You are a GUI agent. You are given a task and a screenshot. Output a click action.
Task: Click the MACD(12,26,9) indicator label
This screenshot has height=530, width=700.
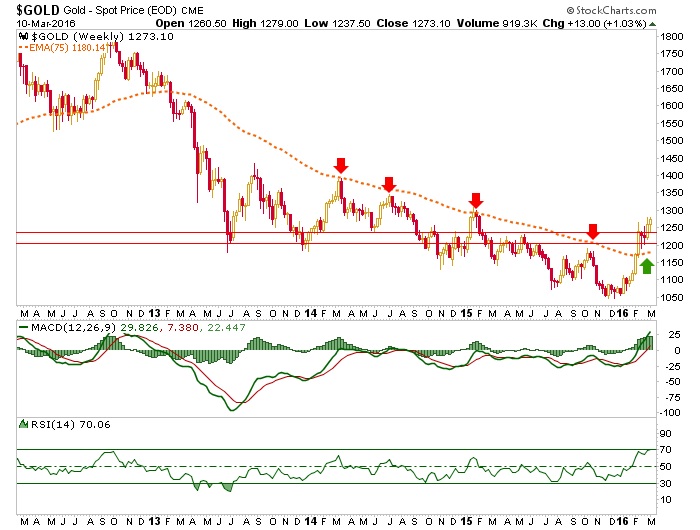(x=73, y=328)
